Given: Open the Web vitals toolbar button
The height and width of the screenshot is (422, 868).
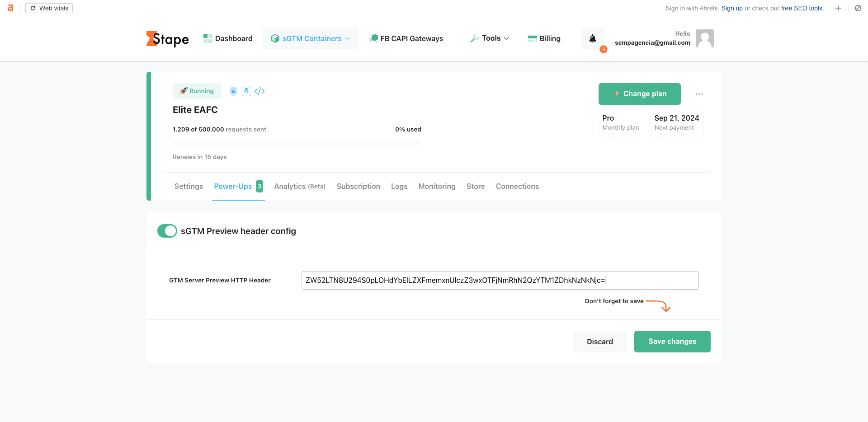Looking at the screenshot, I should pos(49,8).
